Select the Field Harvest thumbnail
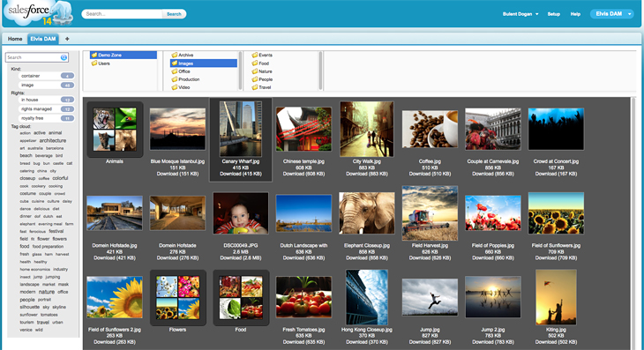The height and width of the screenshot is (350, 644). point(430,213)
